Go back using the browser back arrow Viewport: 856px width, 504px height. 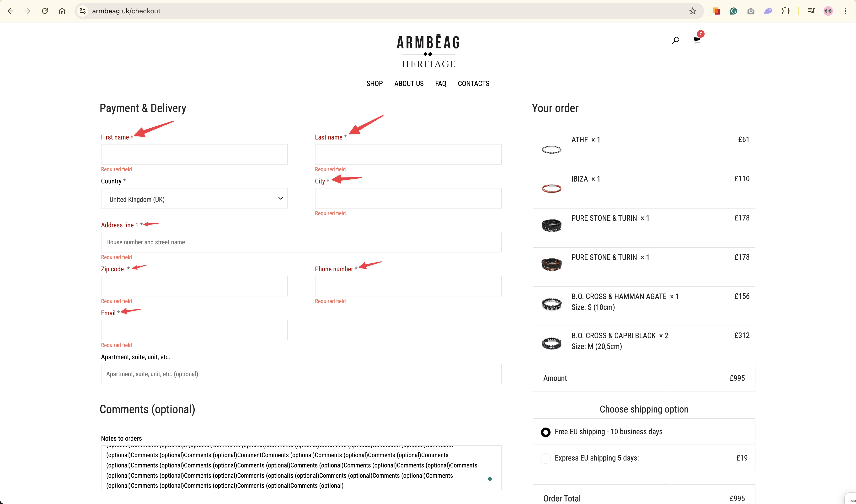[x=11, y=11]
